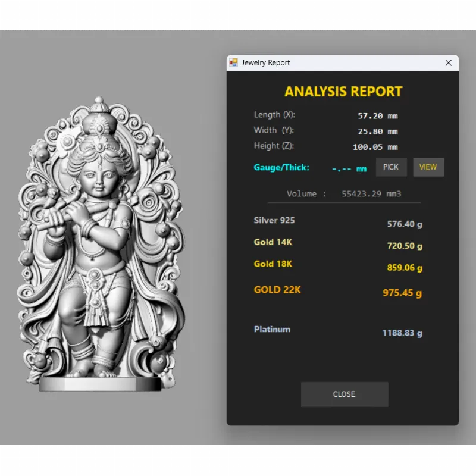This screenshot has width=476, height=476.
Task: Select the empty gauge thickness value field
Action: coord(349,169)
